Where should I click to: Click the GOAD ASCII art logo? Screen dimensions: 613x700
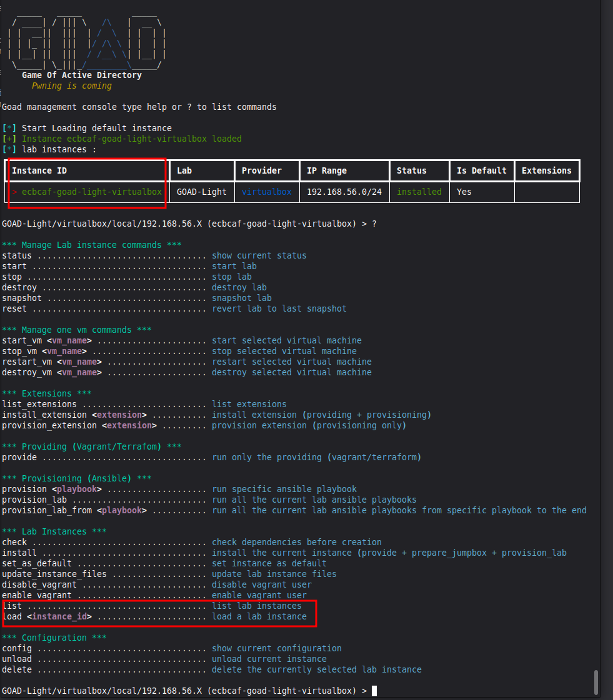click(x=87, y=42)
